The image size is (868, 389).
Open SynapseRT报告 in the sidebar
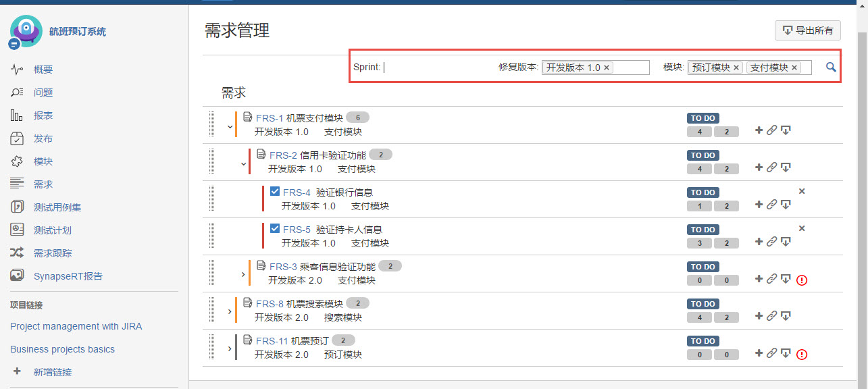coord(68,276)
